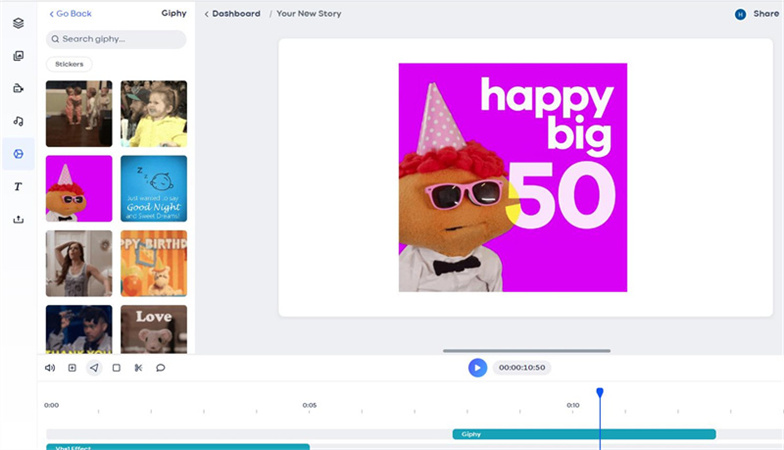The image size is (784, 450).
Task: Click Go Back in Giphy panel
Action: click(x=70, y=14)
